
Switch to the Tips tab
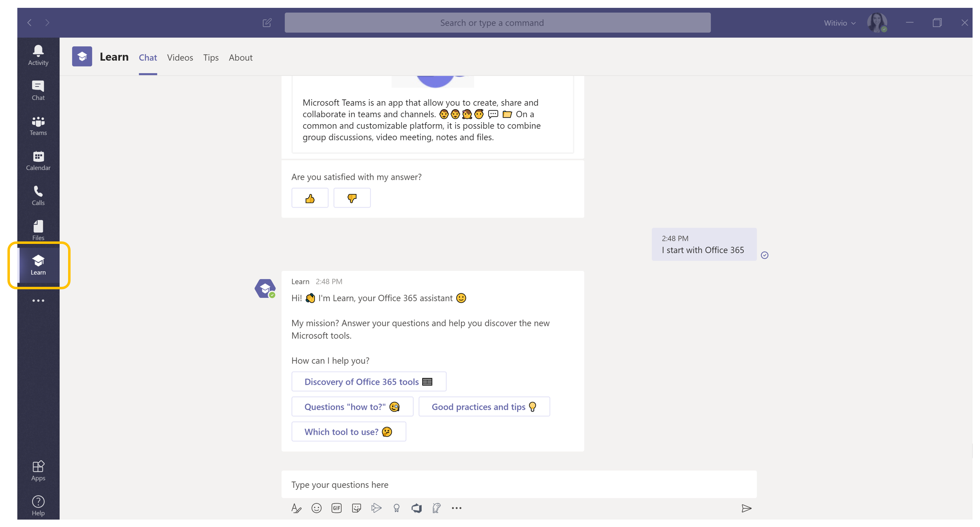pos(211,57)
